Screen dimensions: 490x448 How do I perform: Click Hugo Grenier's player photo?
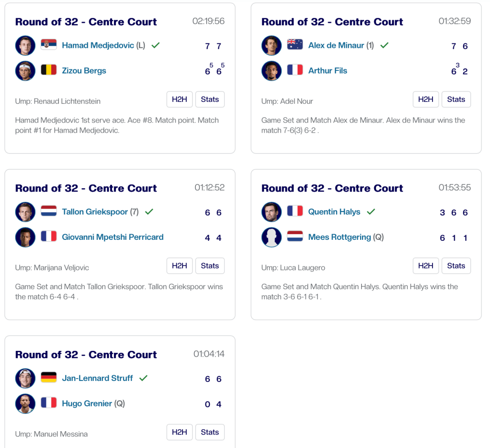click(25, 403)
